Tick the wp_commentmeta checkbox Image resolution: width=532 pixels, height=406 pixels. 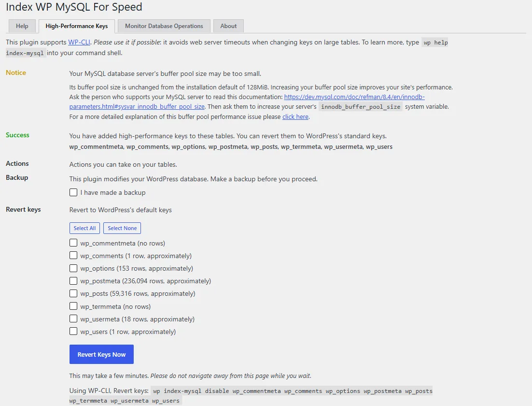click(73, 243)
